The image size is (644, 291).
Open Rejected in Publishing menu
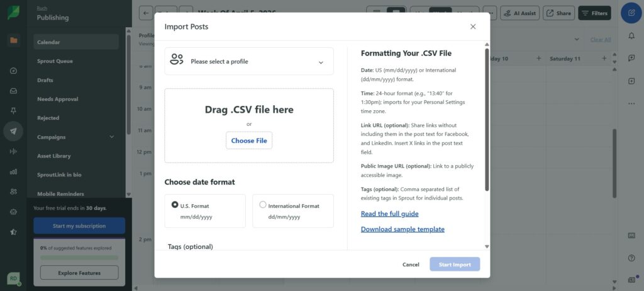[76, 118]
